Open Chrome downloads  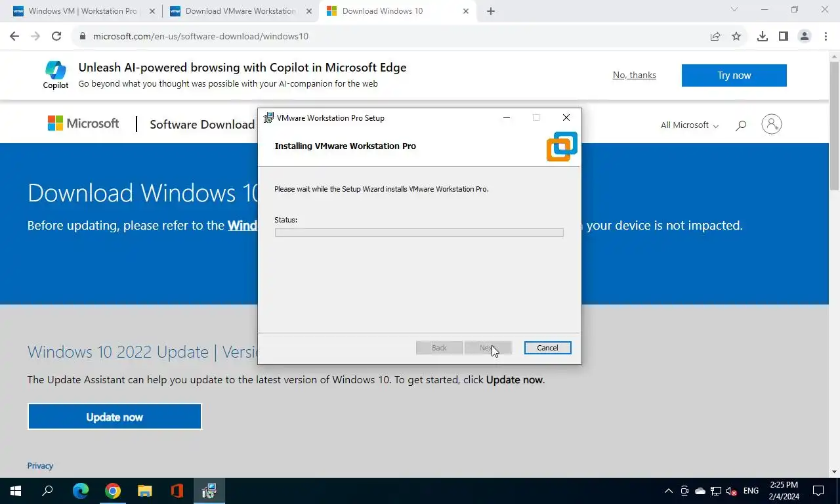pos(763,36)
